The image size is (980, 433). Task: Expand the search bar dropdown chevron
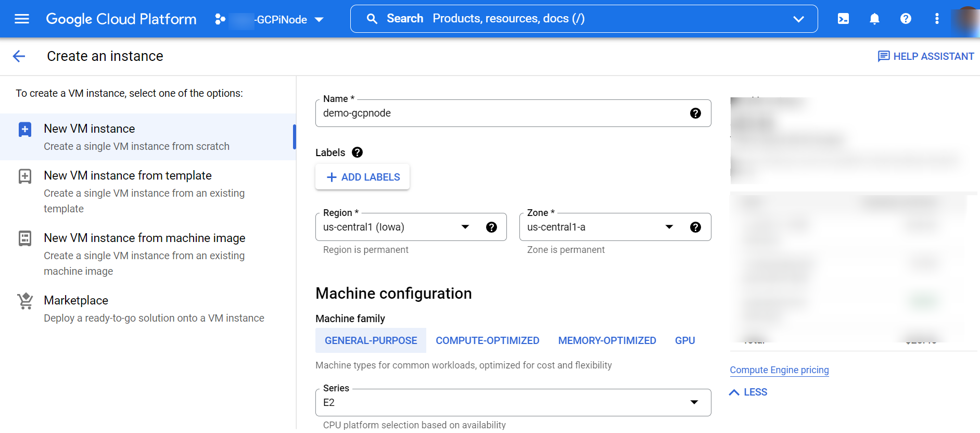pyautogui.click(x=798, y=19)
